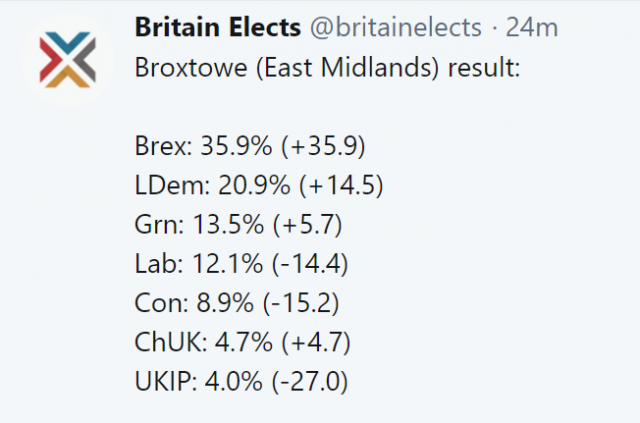Select the ChUK: 4.7% result line
The height and width of the screenshot is (423, 640).
pyautogui.click(x=242, y=342)
